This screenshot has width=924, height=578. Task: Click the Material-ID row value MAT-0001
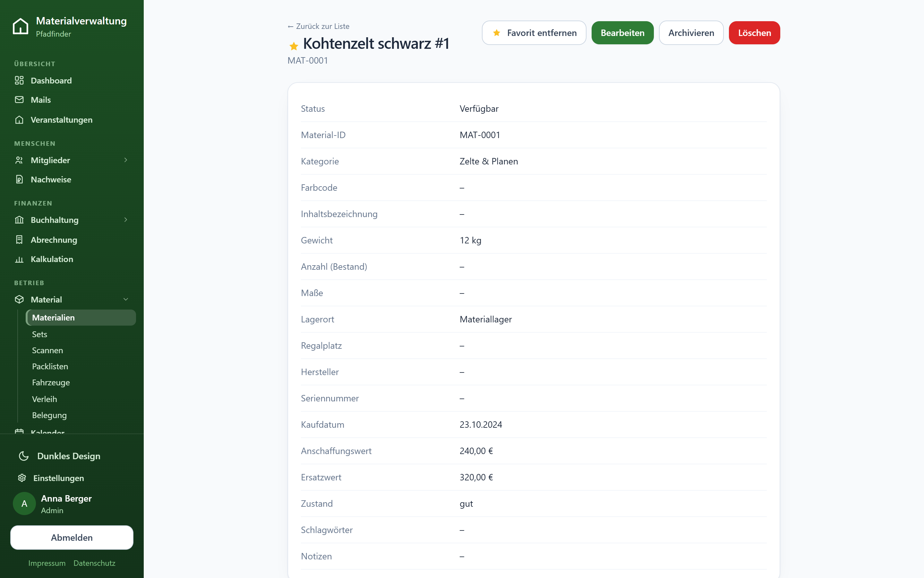pyautogui.click(x=480, y=135)
